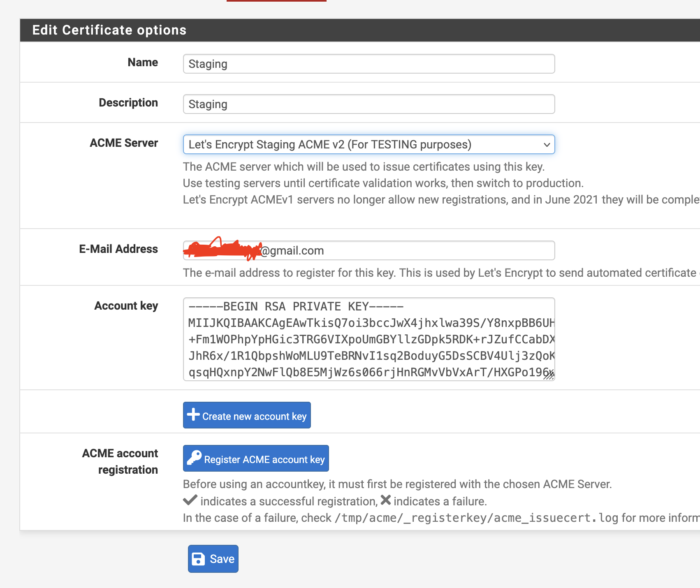Click the Create new account key button
This screenshot has height=588, width=700.
246,415
